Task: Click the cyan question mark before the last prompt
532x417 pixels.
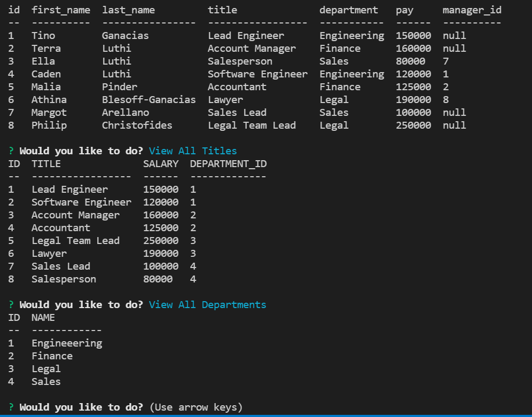Action: point(11,407)
